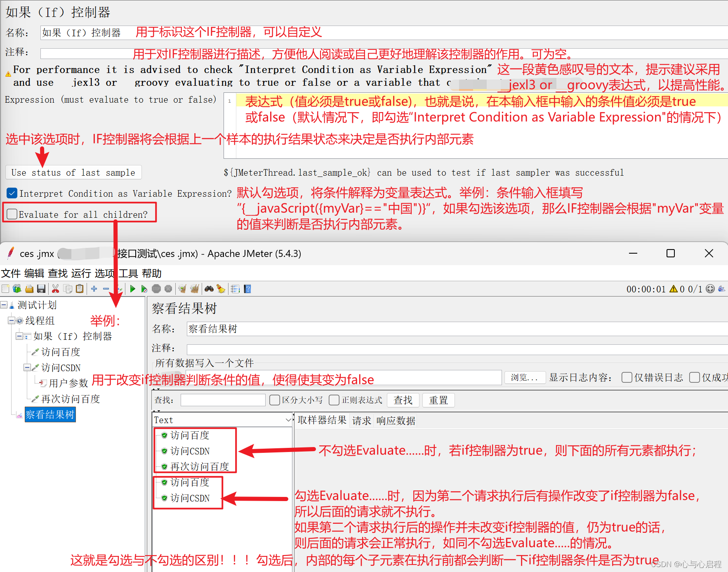Select 再次访问百度 in the test plan tree
728x572 pixels.
[x=71, y=399]
